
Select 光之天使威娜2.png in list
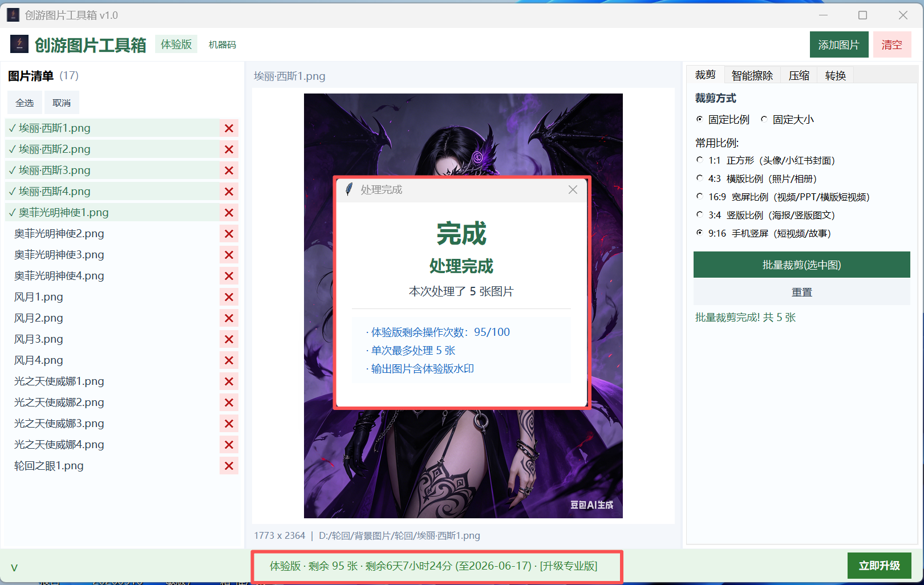click(x=112, y=403)
